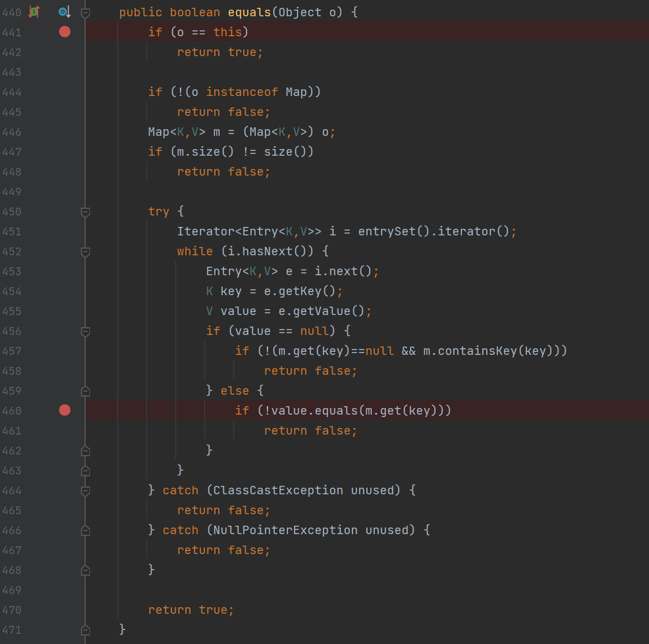Click fold end marker on line 468
The width and height of the screenshot is (649, 644).
tap(85, 570)
